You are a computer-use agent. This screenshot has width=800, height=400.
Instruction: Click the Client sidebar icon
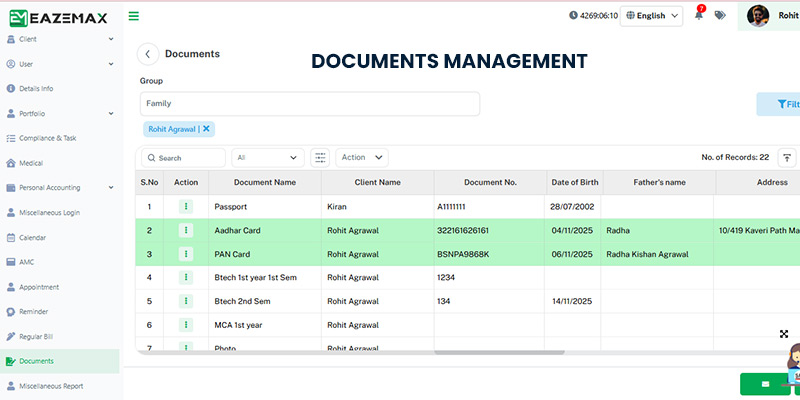pyautogui.click(x=11, y=39)
